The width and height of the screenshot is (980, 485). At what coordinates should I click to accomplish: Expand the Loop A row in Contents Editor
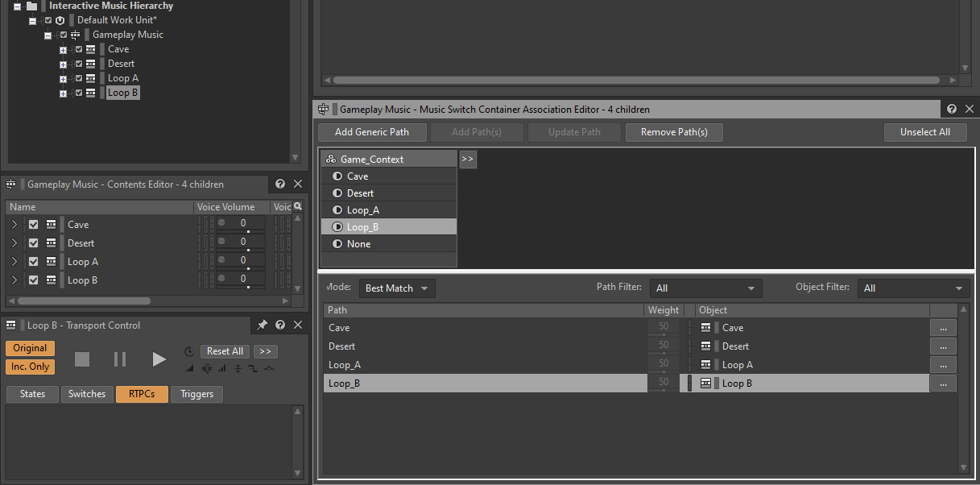tap(14, 262)
